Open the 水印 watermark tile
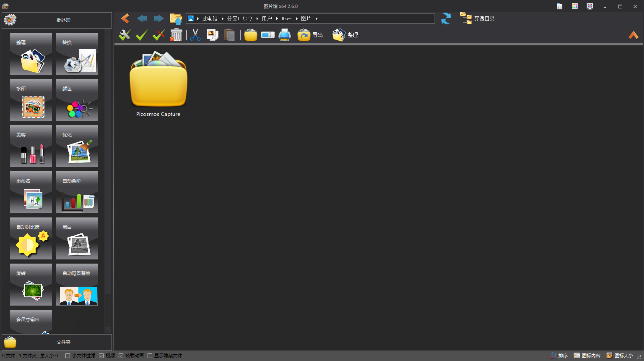Viewport: 644px width, 361px height. tap(31, 100)
